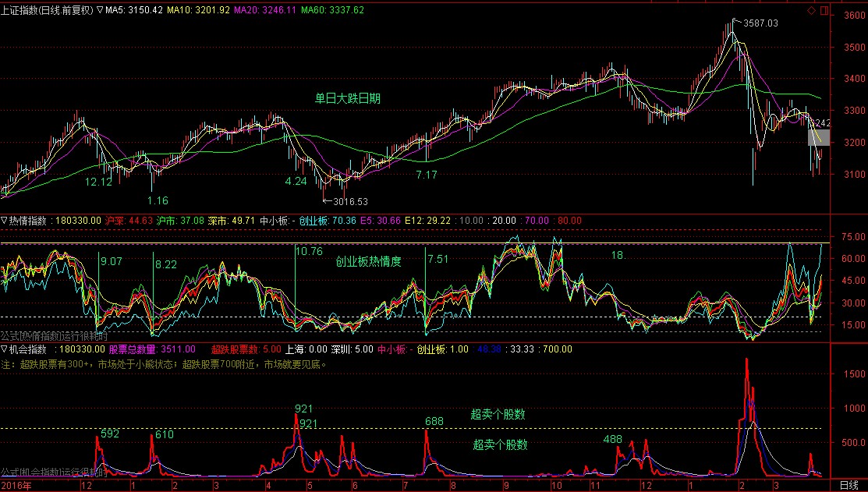Click the 9.07 marker label

[112, 261]
